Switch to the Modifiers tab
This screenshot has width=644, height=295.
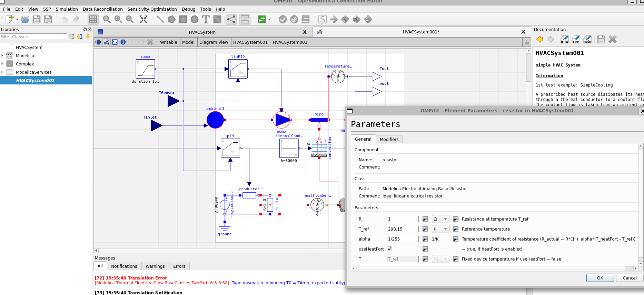pos(389,139)
